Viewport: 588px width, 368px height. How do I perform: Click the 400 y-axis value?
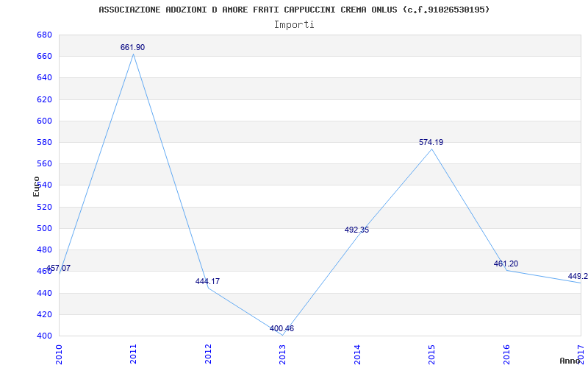tap(44, 336)
